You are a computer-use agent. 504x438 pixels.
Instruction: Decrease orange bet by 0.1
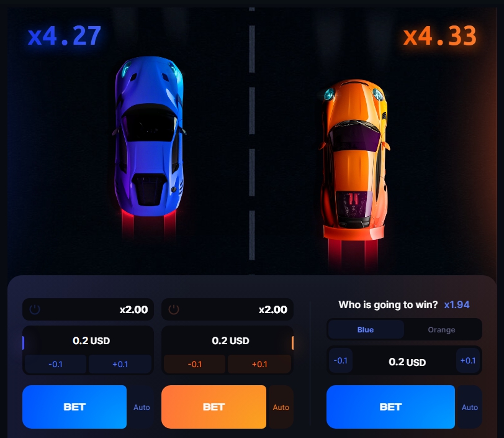pos(194,364)
